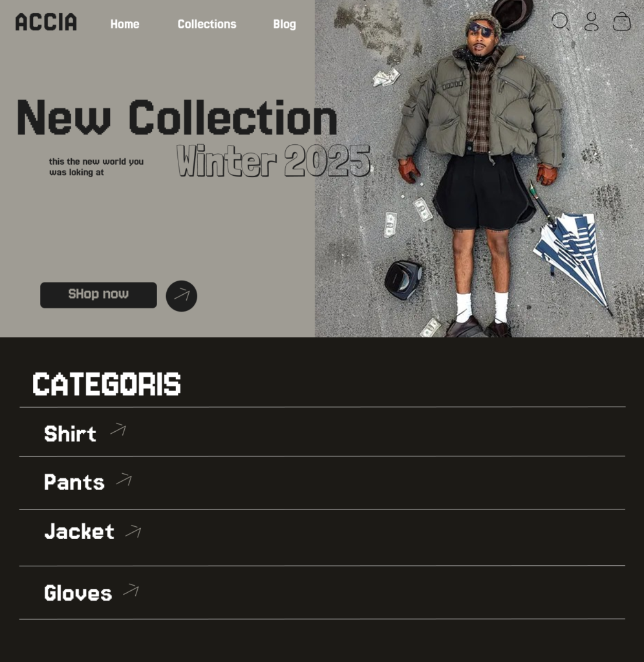This screenshot has width=644, height=662.
Task: Click the New Collection headline
Action: coord(177,118)
